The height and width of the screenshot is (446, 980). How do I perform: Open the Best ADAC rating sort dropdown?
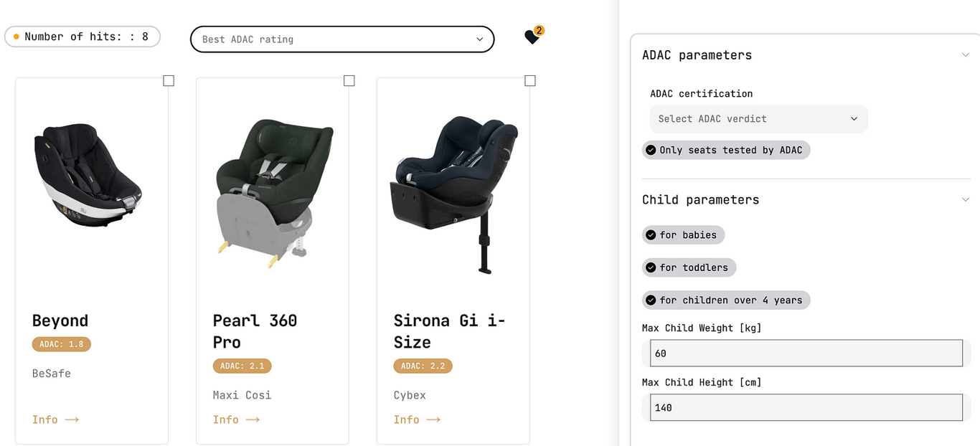click(342, 39)
